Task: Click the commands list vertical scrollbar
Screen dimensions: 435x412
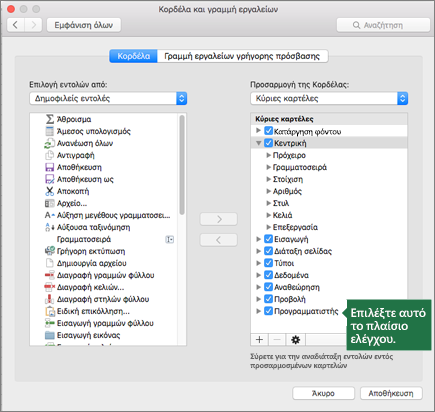Action: pyautogui.click(x=182, y=165)
